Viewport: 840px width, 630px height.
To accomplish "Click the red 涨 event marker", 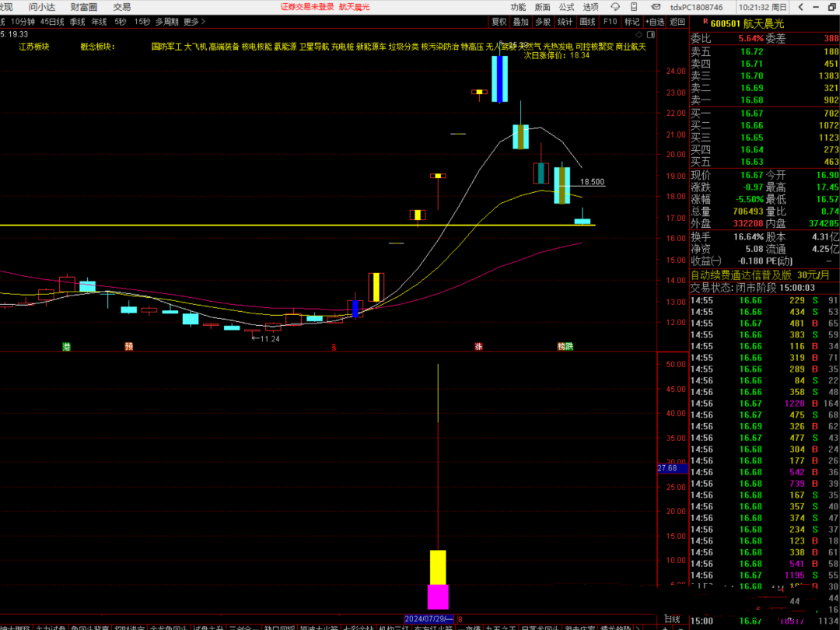I will click(x=479, y=346).
